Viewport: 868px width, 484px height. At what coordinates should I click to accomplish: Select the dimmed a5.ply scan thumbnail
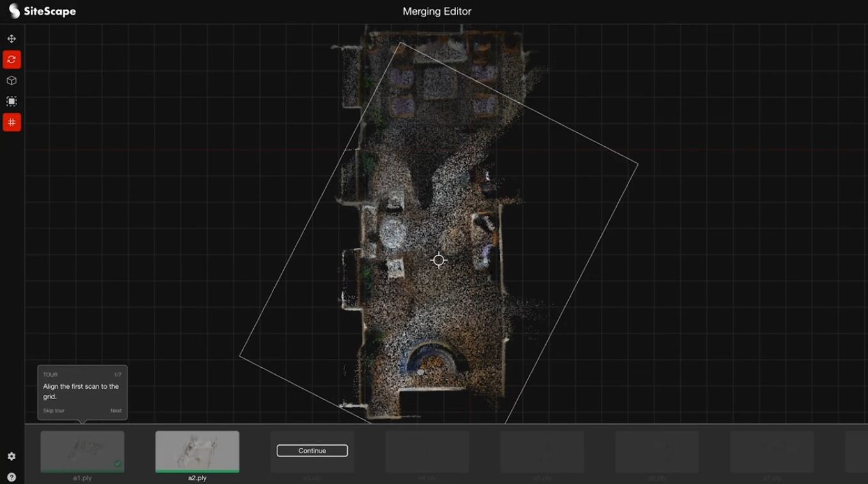coord(542,451)
